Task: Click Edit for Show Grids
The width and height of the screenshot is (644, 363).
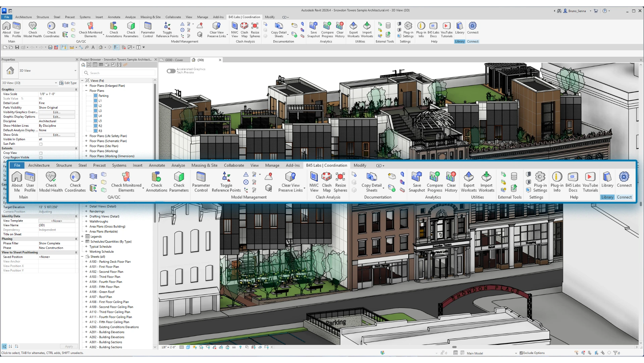Action: pos(57,135)
